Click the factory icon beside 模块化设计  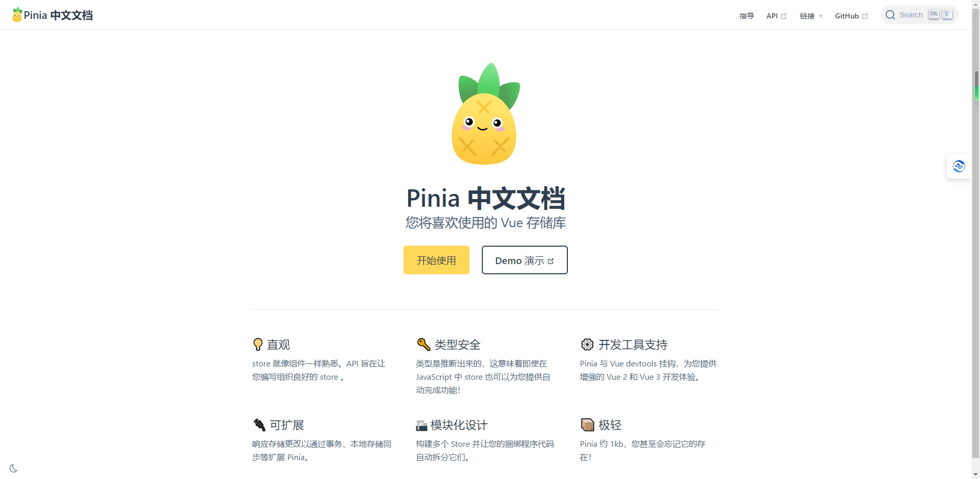coord(421,425)
